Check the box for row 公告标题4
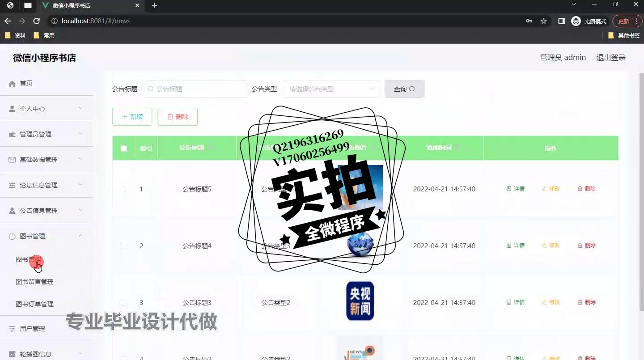This screenshot has height=360, width=644. coord(123,246)
